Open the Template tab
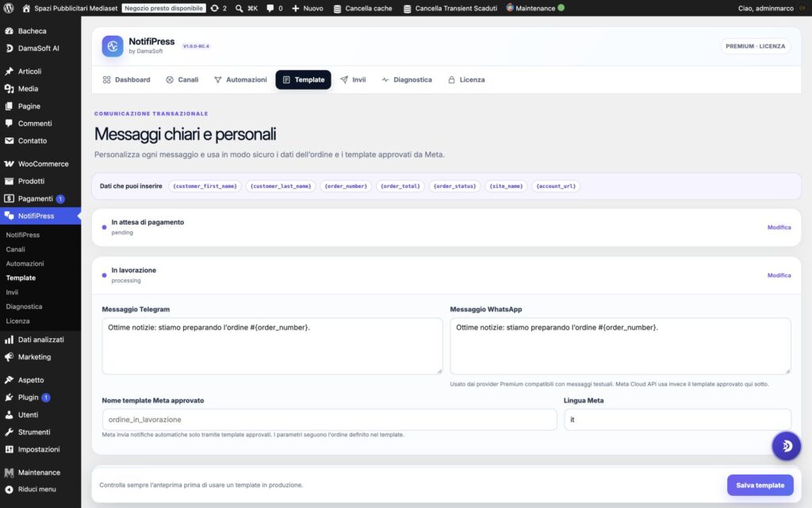Image resolution: width=812 pixels, height=508 pixels. tap(303, 80)
